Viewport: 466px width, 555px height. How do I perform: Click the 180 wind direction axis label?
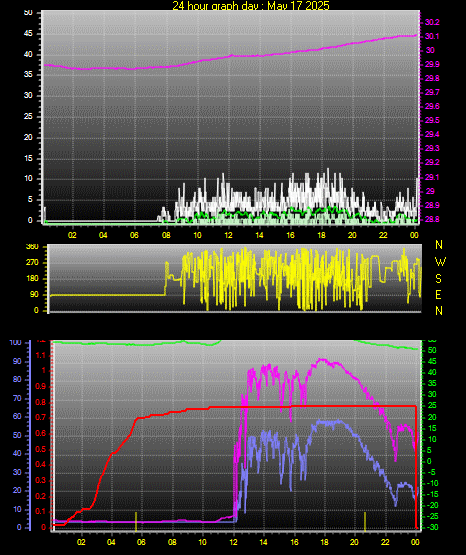[32, 279]
